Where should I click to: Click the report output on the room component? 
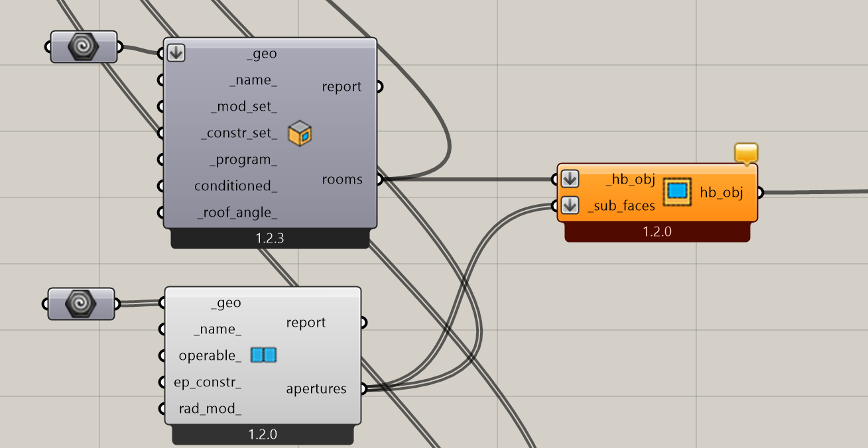pyautogui.click(x=341, y=87)
